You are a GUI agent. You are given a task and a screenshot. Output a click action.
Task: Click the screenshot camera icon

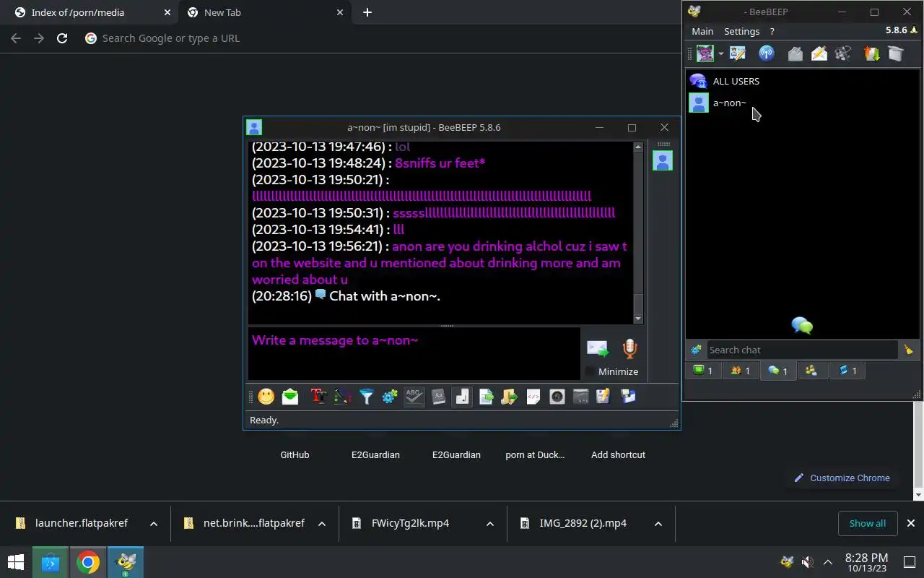[x=557, y=397]
